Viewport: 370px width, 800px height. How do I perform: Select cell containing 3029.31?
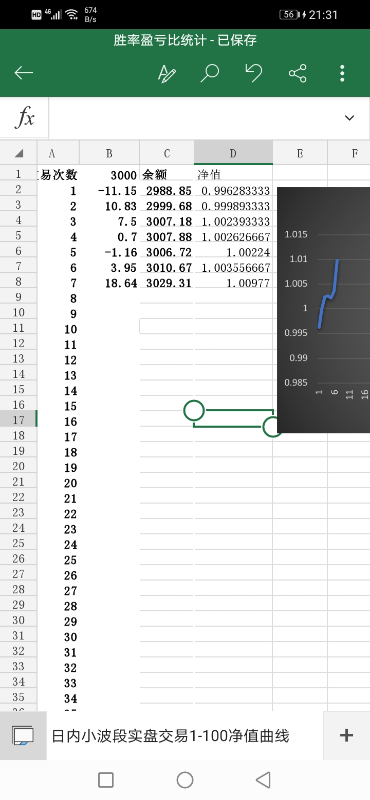(x=167, y=282)
